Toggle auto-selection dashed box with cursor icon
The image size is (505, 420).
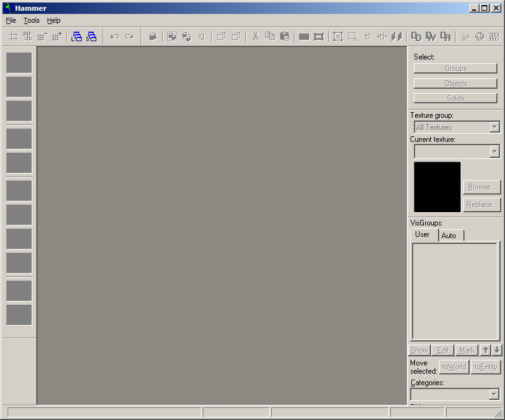coord(353,37)
